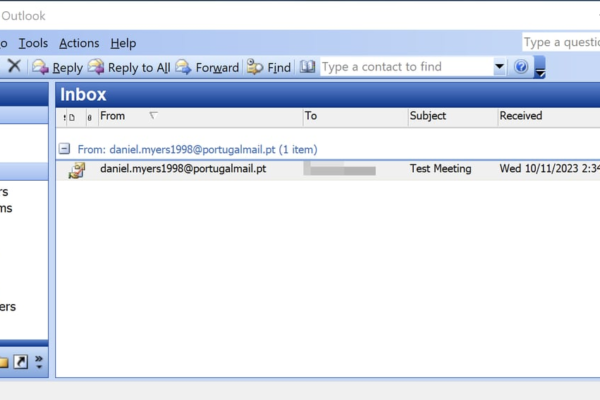
Task: Click Reply to All in the toolbar
Action: (129, 67)
